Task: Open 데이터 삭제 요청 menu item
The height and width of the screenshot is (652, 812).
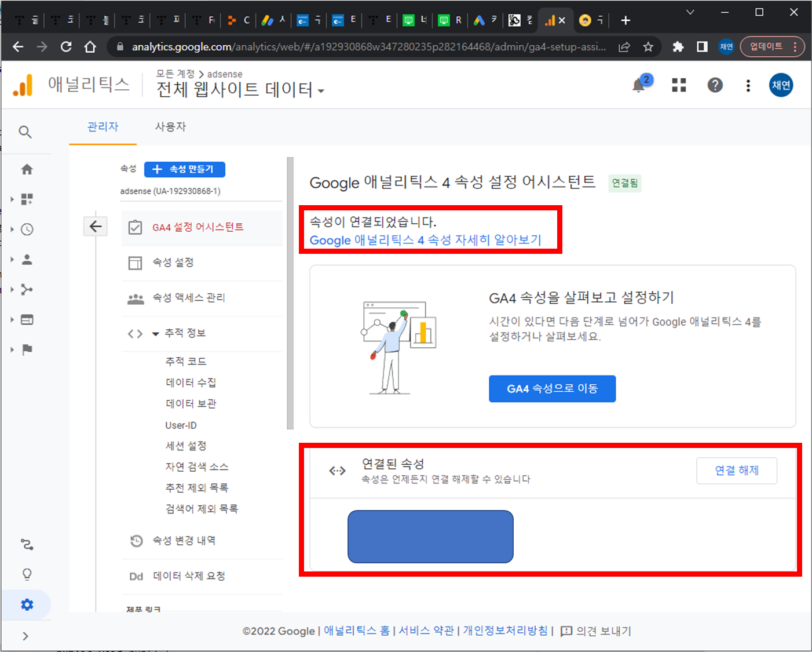Action: pyautogui.click(x=202, y=576)
